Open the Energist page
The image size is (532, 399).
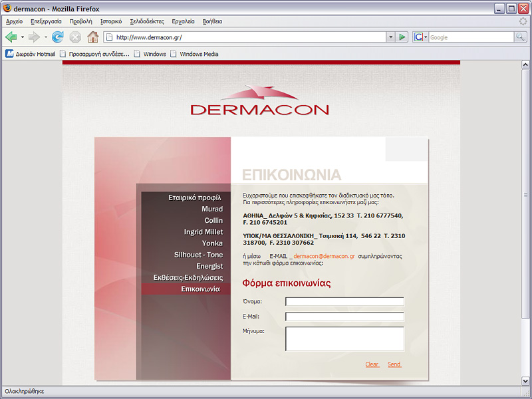[209, 267]
